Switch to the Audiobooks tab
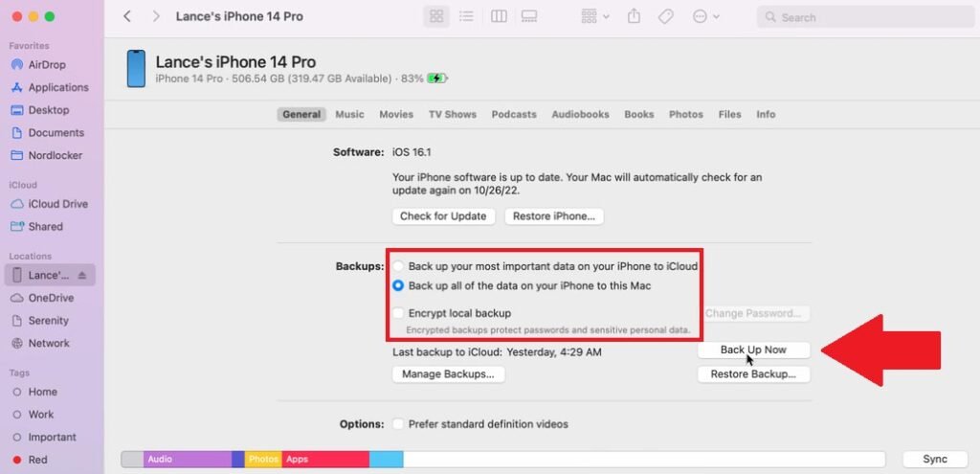 coord(580,115)
